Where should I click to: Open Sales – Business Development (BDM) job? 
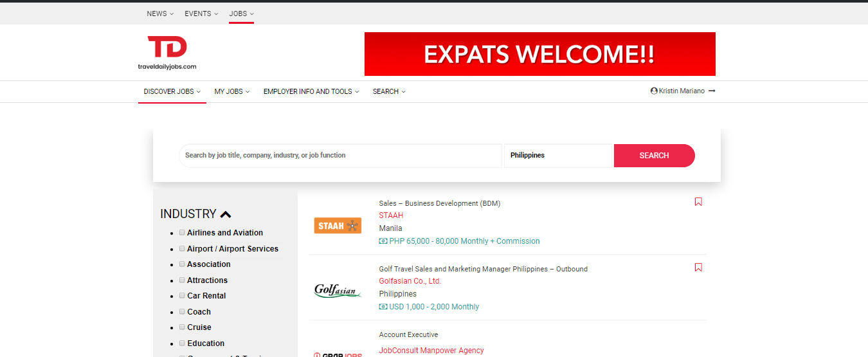(440, 203)
